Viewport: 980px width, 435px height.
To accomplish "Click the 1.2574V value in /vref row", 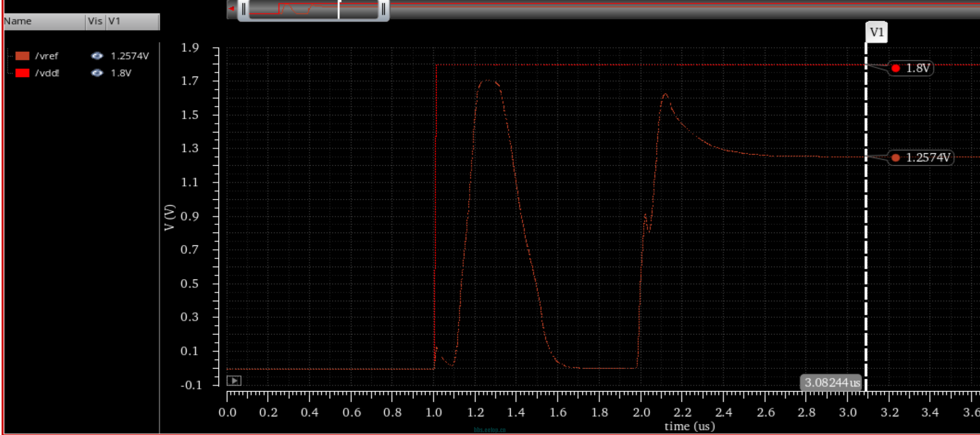I will [129, 56].
